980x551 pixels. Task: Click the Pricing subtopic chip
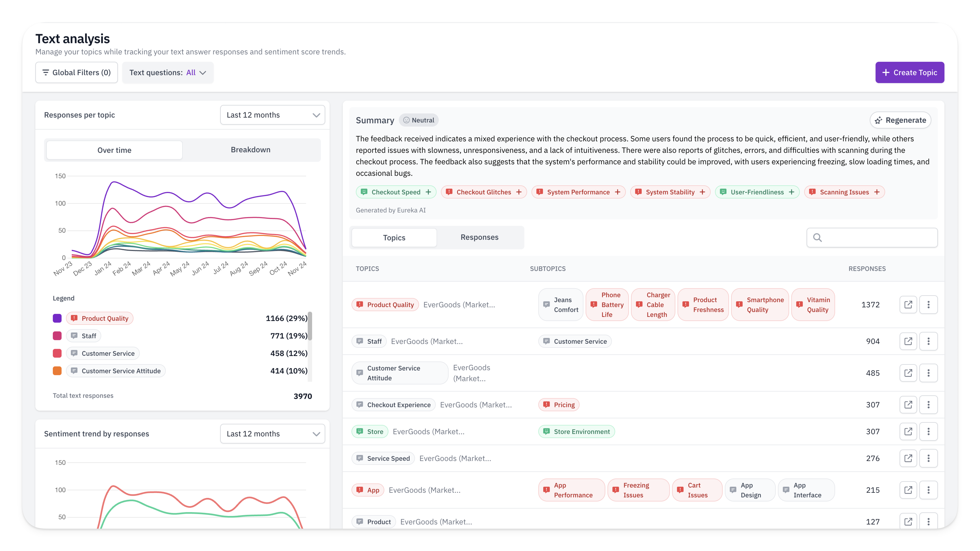pos(559,405)
